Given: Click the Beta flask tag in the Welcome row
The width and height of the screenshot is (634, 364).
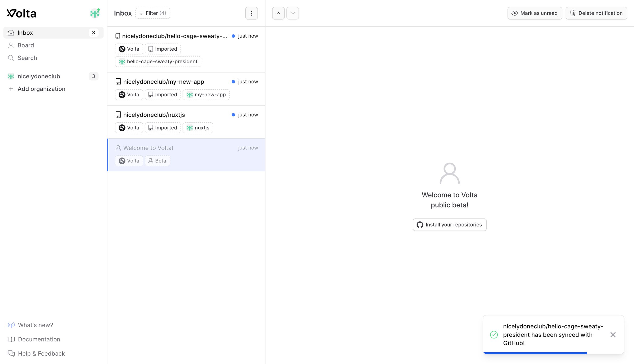Looking at the screenshot, I should tap(157, 161).
